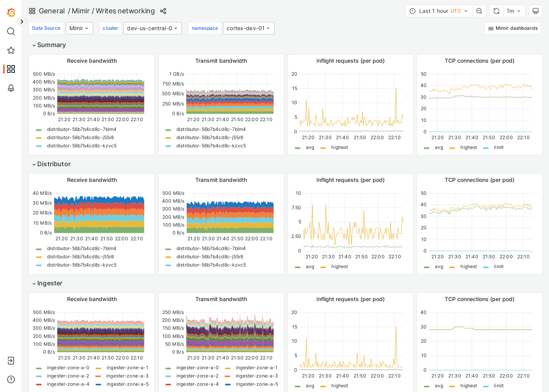
Task: Select Mimir in the breadcrumb
Action: 80,11
